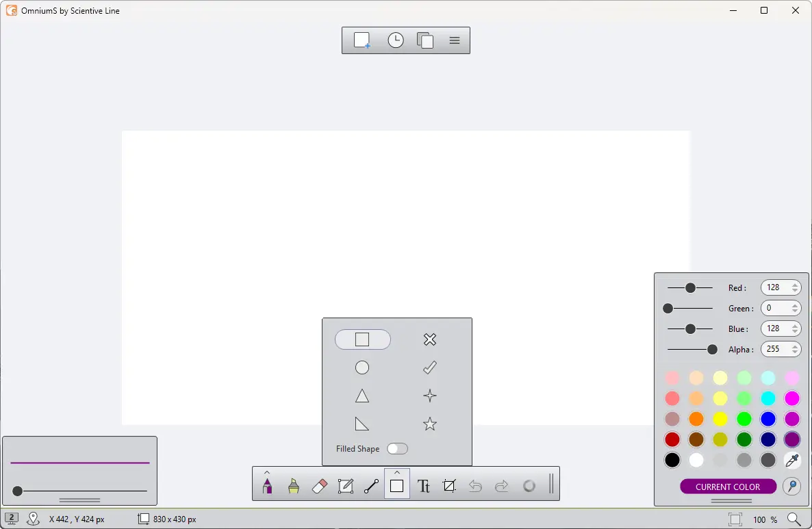Select the Text tool

[x=424, y=486]
